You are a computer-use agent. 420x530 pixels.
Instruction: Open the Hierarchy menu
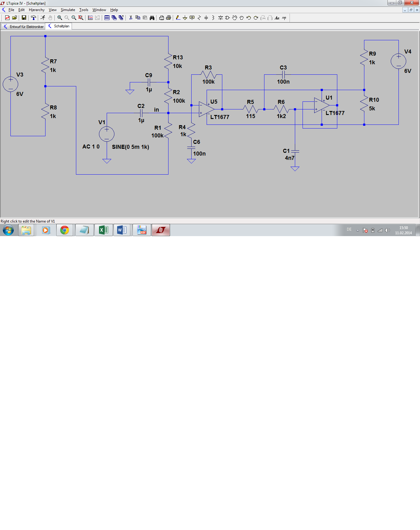pyautogui.click(x=37, y=10)
